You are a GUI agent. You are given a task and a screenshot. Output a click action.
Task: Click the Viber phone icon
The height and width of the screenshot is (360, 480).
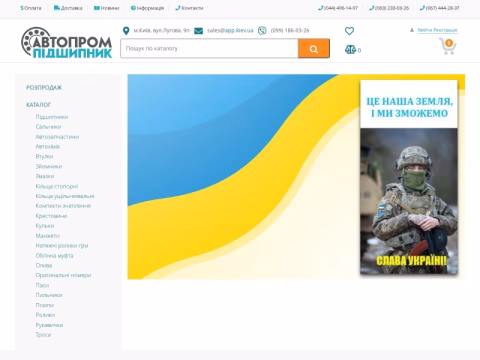262,31
